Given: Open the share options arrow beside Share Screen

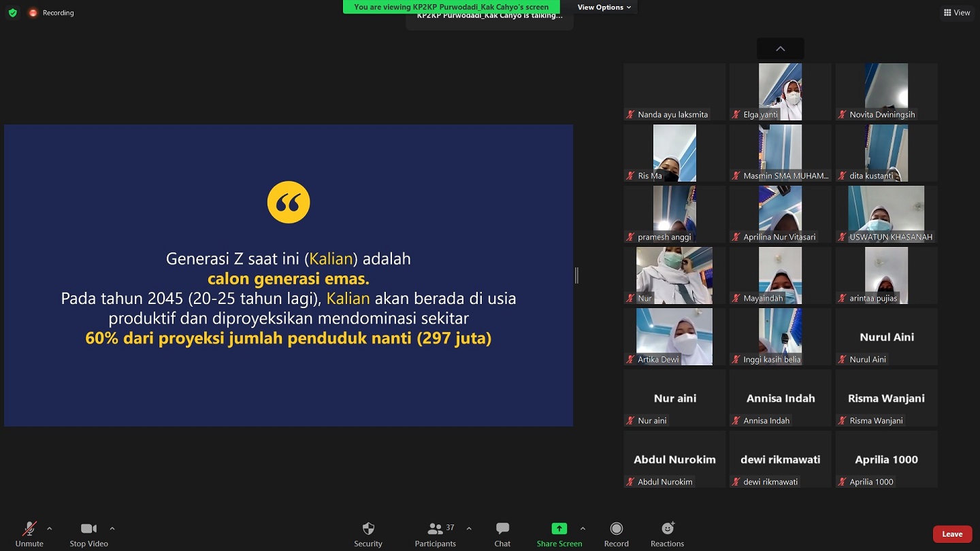Looking at the screenshot, I should coord(583,529).
